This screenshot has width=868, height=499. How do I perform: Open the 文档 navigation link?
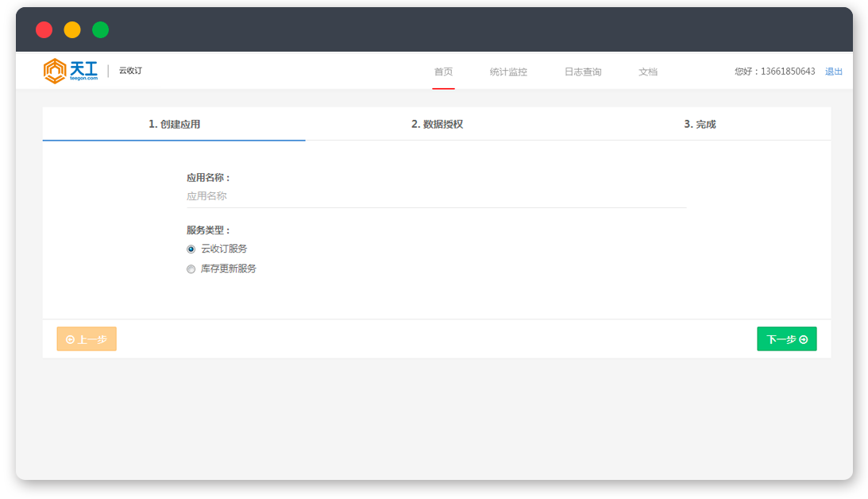648,72
